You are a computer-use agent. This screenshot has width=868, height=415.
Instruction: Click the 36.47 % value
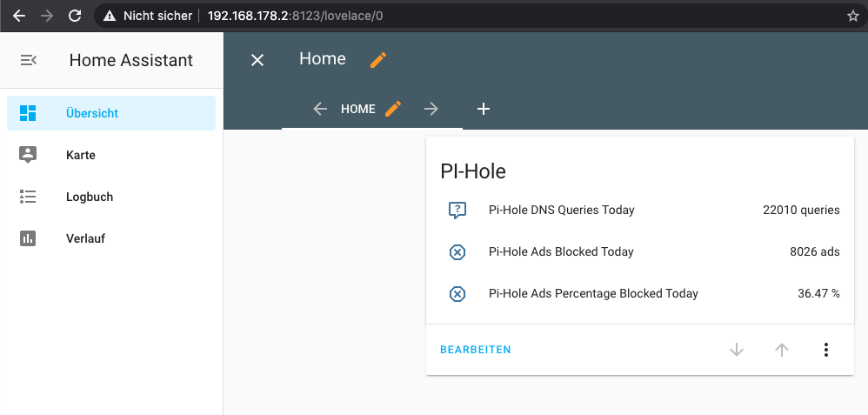pyautogui.click(x=818, y=294)
